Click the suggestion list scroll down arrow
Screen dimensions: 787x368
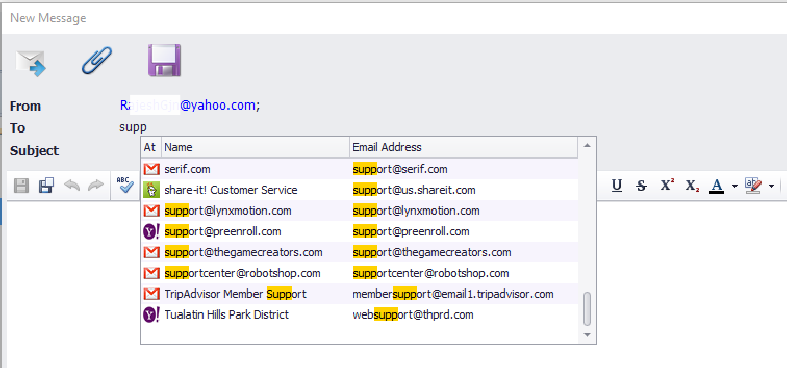[x=587, y=335]
